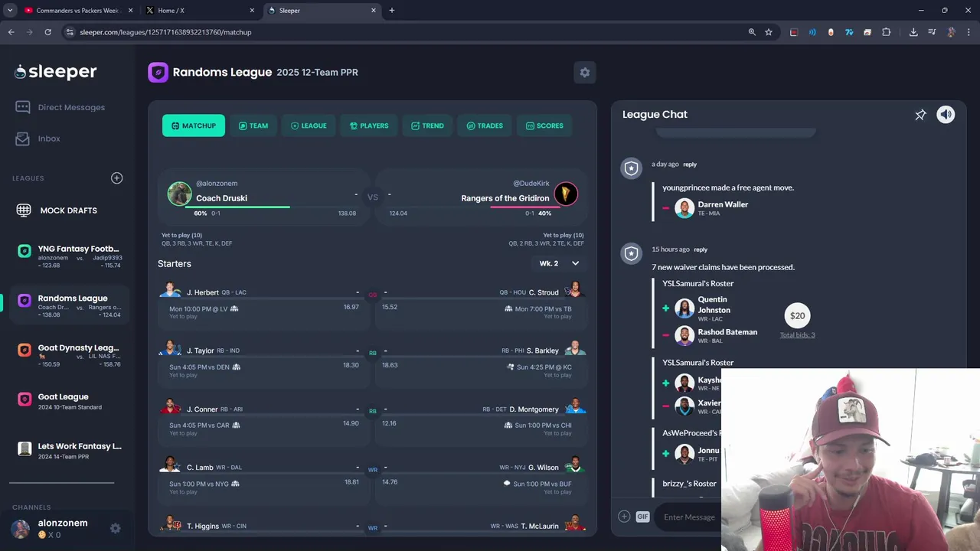The height and width of the screenshot is (551, 980).
Task: Switch to the Scores tab
Action: pyautogui.click(x=544, y=126)
